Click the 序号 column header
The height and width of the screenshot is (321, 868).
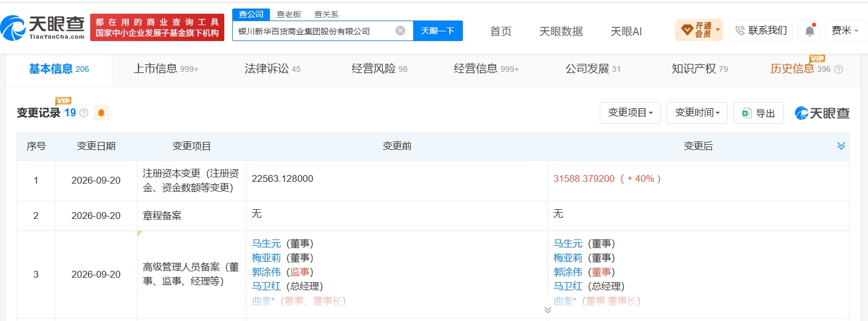pos(36,146)
